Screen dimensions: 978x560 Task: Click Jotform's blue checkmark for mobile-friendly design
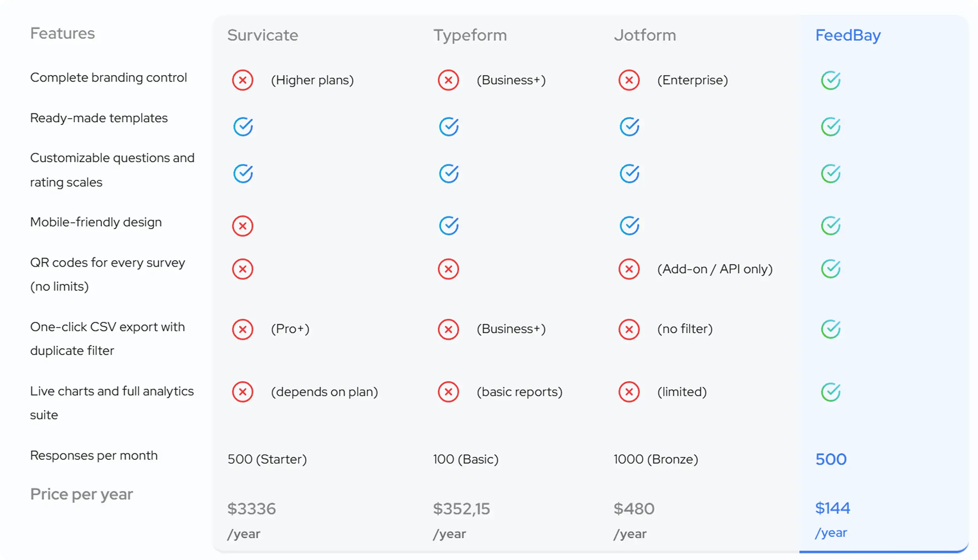[x=629, y=225]
